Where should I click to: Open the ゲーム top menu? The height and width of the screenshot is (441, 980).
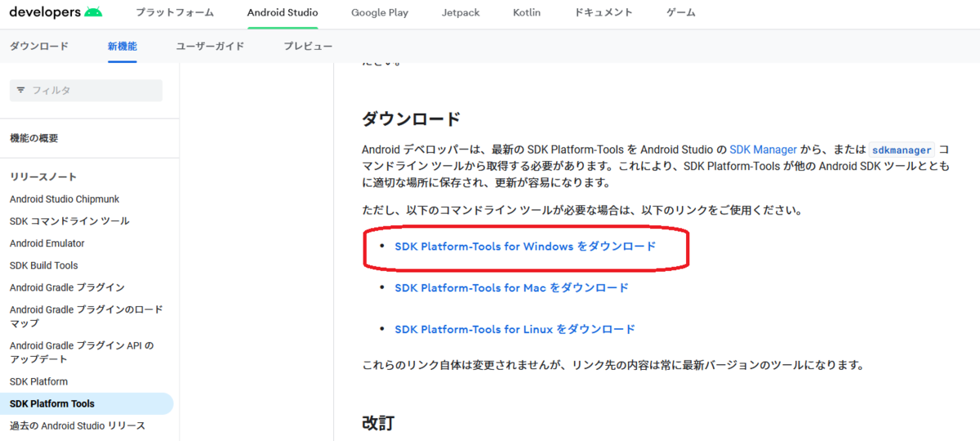click(681, 13)
